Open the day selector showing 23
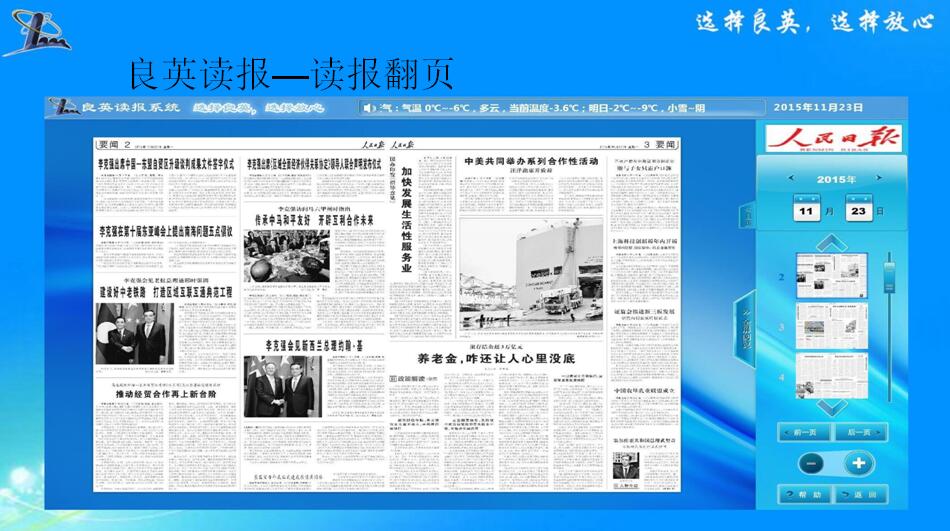Viewport: 950px width, 531px height. 858,211
